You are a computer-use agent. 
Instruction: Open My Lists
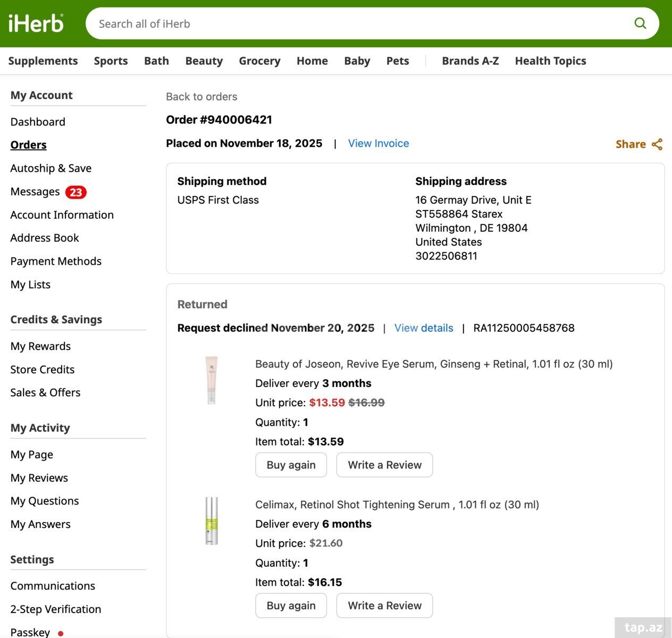30,284
